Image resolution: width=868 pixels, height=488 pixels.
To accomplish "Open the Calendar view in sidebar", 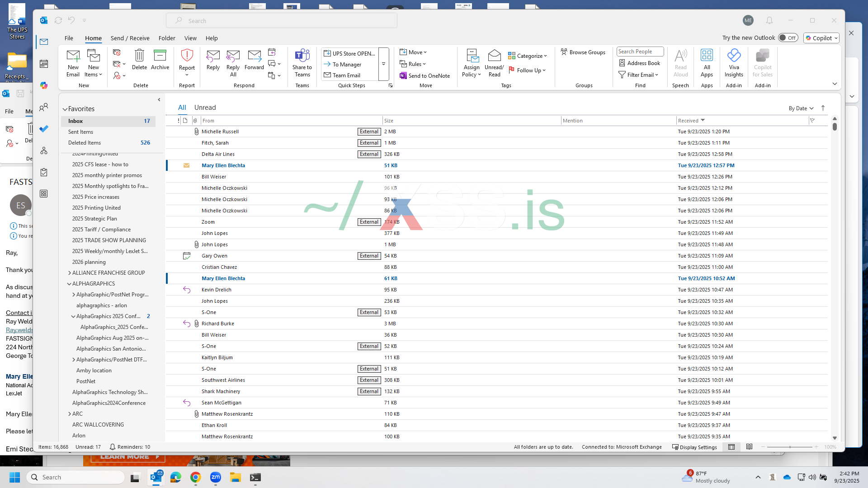I will [x=44, y=64].
